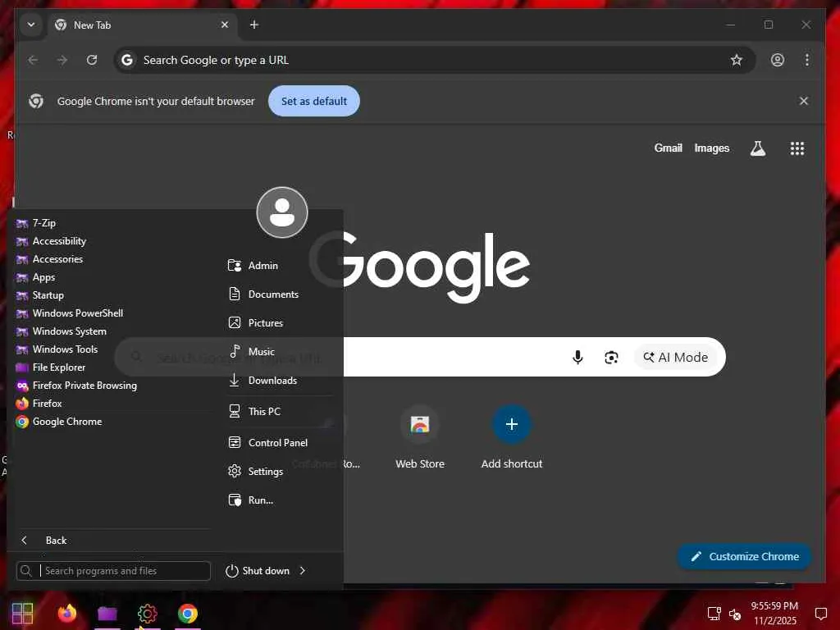Click the user account picture in Start menu
This screenshot has height=630, width=840.
click(x=282, y=212)
